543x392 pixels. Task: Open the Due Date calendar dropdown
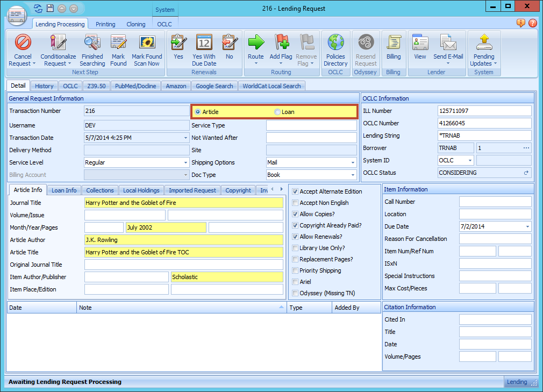pos(527,226)
